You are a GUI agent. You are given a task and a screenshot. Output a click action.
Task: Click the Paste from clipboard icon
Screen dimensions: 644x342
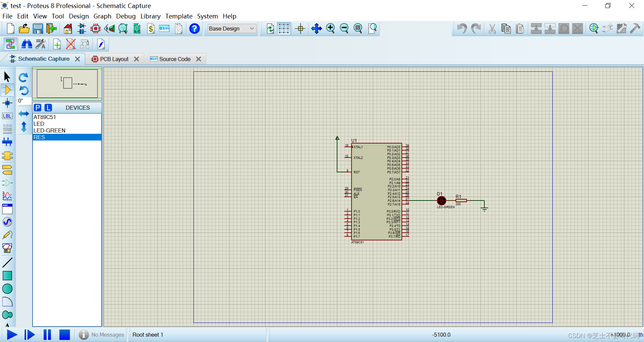520,28
